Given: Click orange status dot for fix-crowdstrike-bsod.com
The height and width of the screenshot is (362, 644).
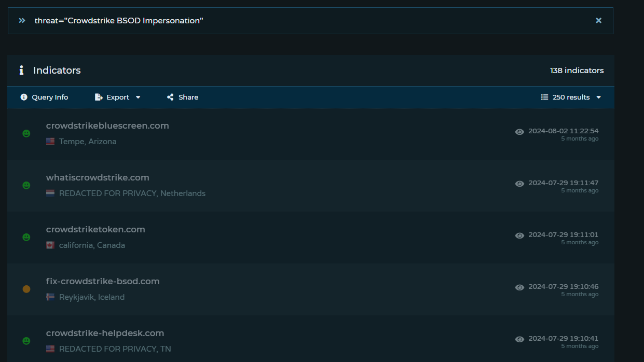Looking at the screenshot, I should pyautogui.click(x=26, y=289).
